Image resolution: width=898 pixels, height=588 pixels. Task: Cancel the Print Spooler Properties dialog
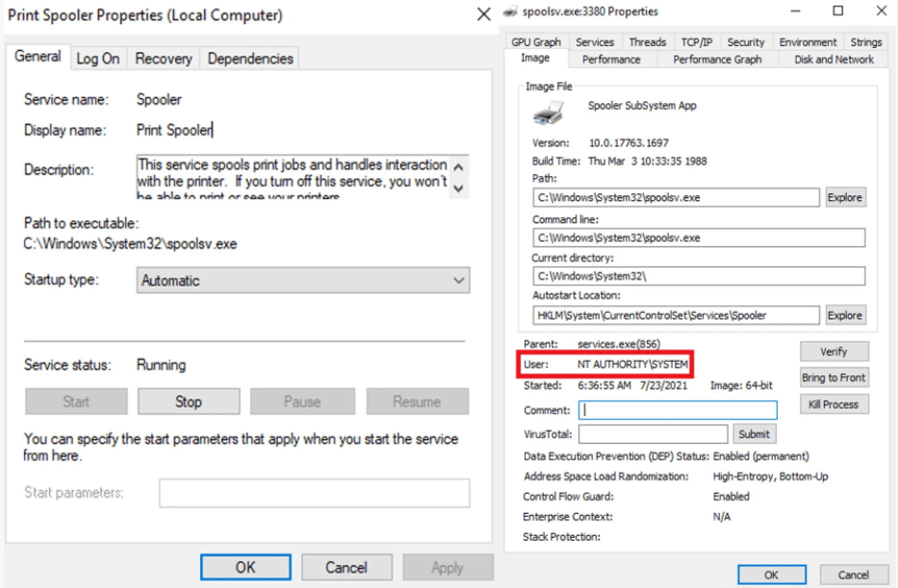point(346,567)
